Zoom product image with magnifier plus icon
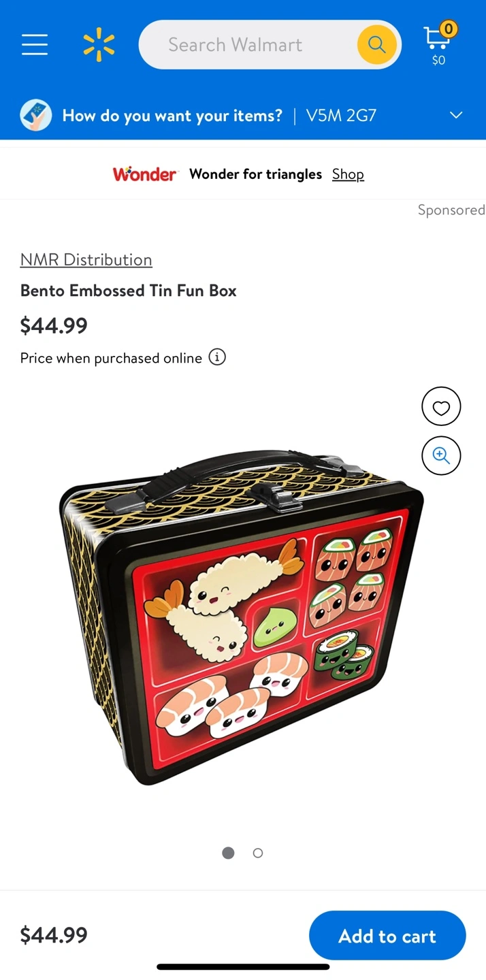The image size is (486, 980). 441,455
